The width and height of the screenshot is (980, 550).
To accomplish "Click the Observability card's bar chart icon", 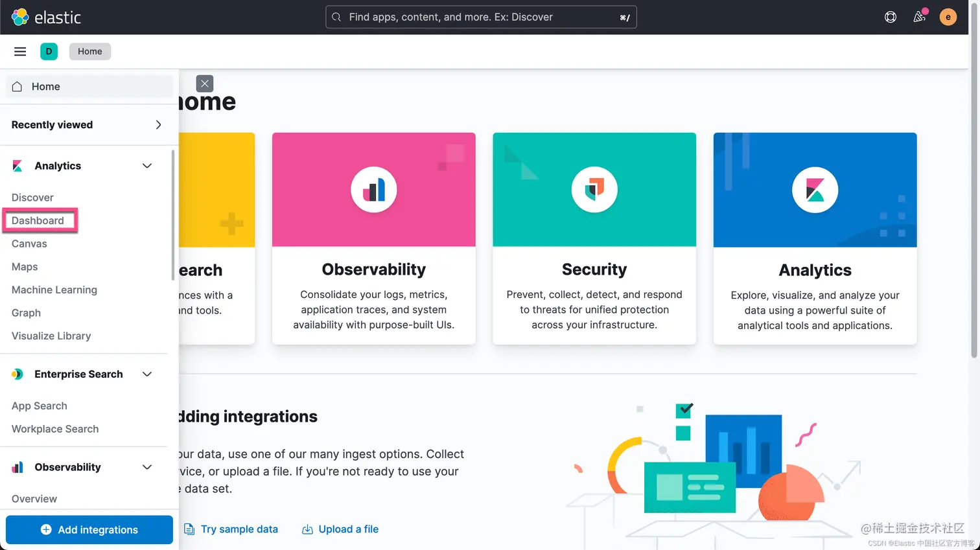I will pos(374,190).
